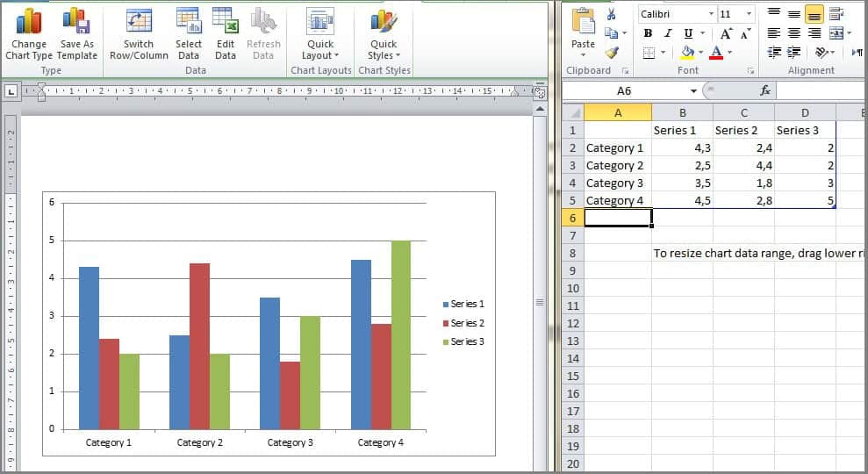Select column A header

pyautogui.click(x=618, y=113)
